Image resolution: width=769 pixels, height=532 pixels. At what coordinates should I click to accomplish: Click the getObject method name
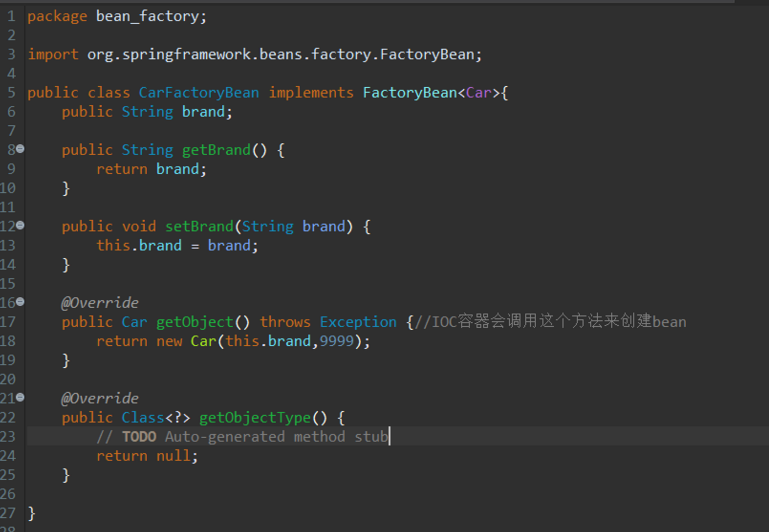pos(195,322)
